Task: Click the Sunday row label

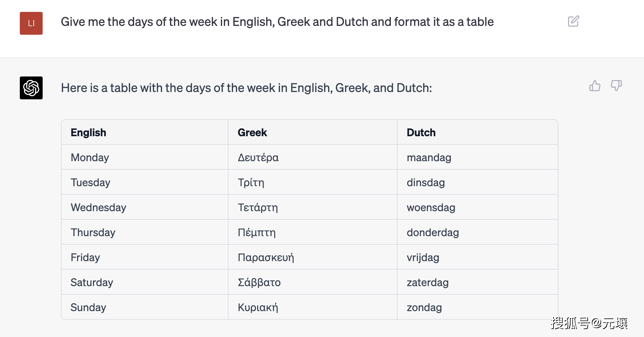Action: [x=88, y=307]
